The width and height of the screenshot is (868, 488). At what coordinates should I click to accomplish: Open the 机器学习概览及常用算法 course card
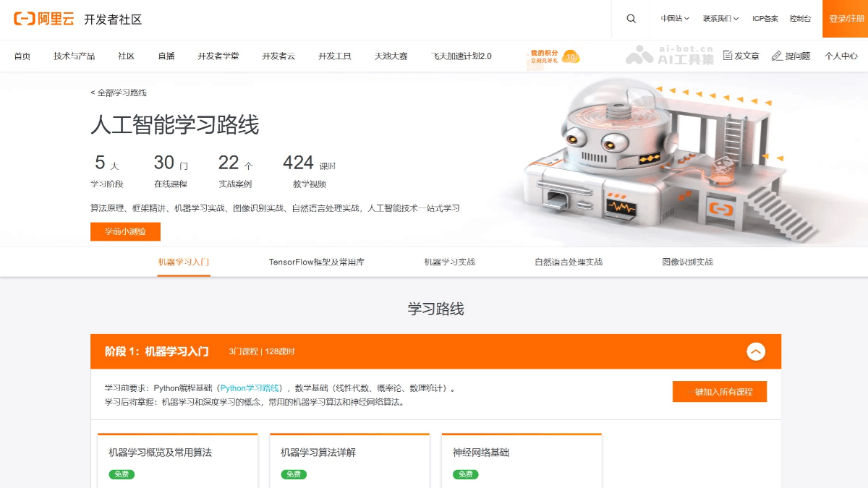coord(177,453)
